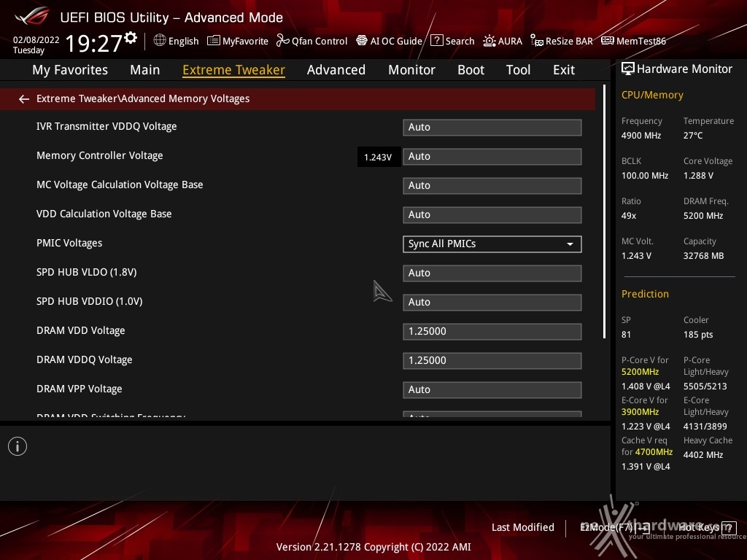Click the 32768 MB Capacity value
Screen dimensions: 747x560
point(703,256)
